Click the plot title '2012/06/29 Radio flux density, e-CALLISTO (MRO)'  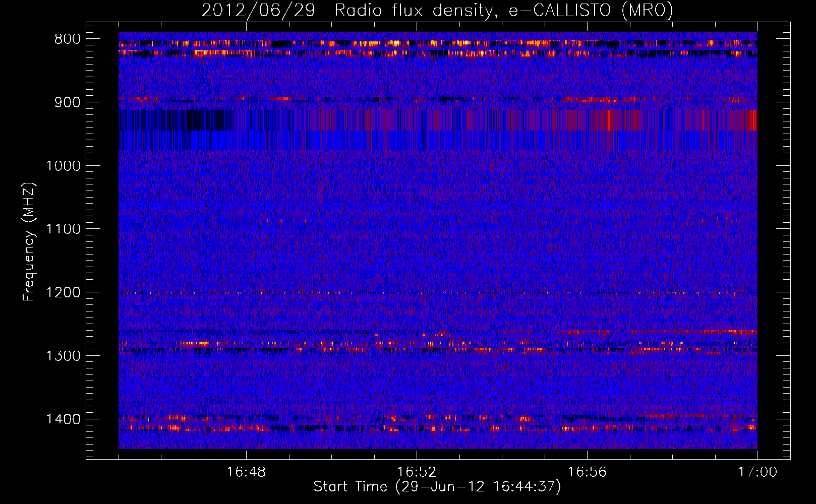click(x=437, y=11)
